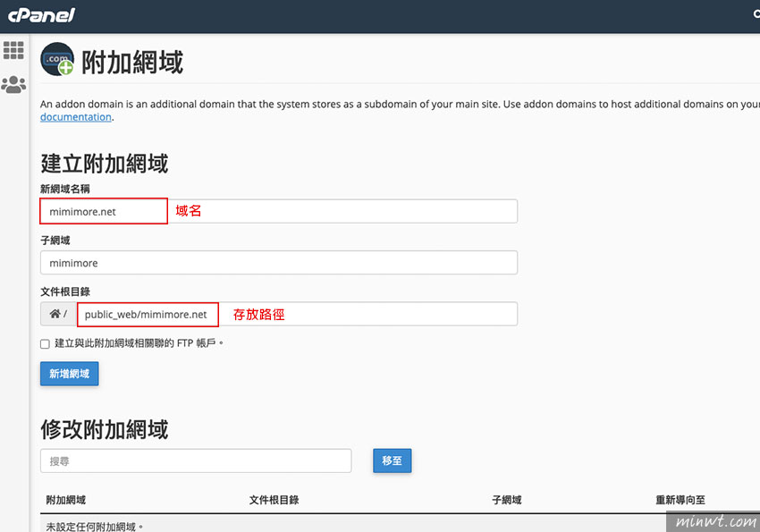Click the 新增網域 button
The height and width of the screenshot is (532, 760).
coord(70,374)
